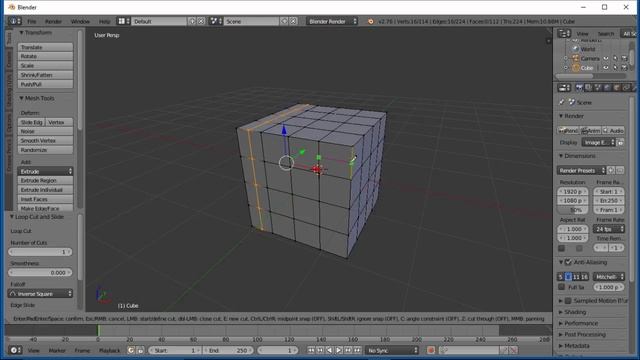The width and height of the screenshot is (640, 360).
Task: Open the File menu
Action: coord(31,21)
